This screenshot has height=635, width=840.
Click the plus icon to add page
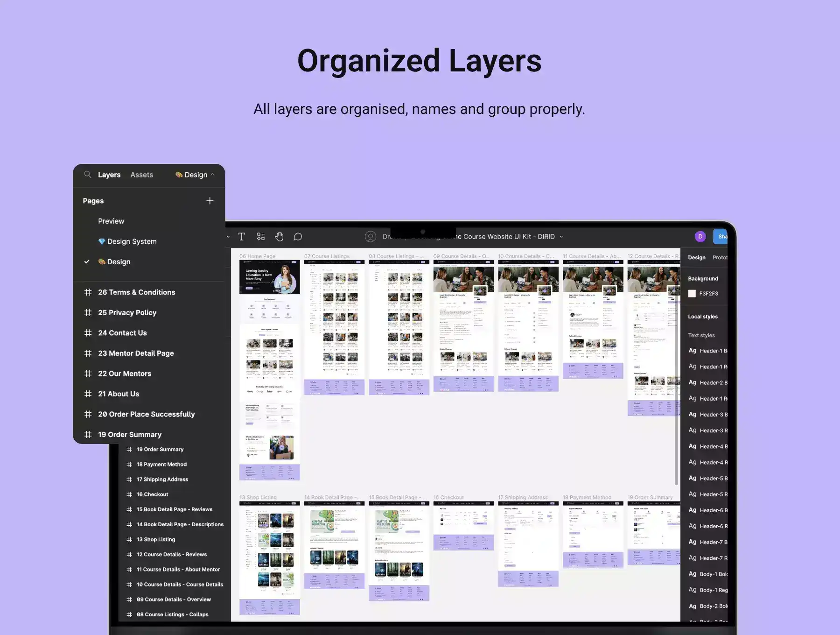(x=210, y=201)
